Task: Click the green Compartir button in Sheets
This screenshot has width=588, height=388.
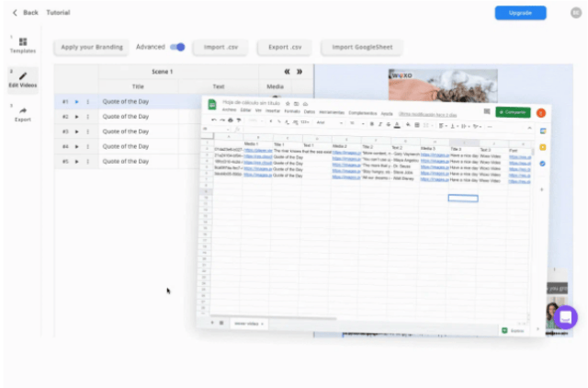Action: tap(513, 112)
